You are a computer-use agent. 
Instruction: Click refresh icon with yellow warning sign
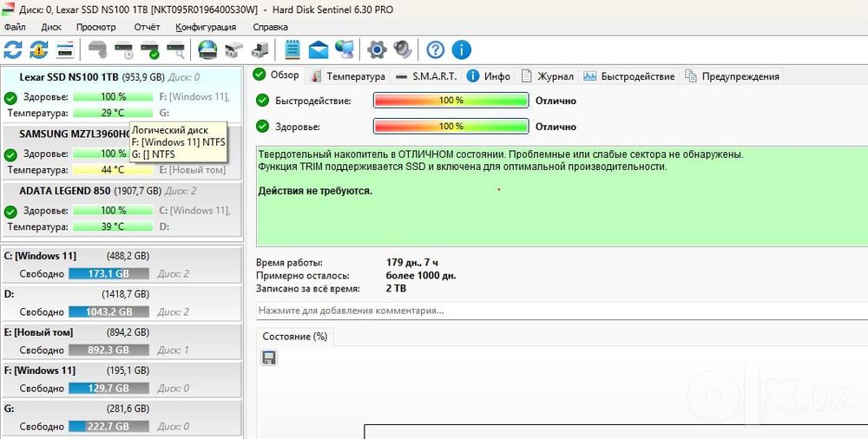pos(39,49)
